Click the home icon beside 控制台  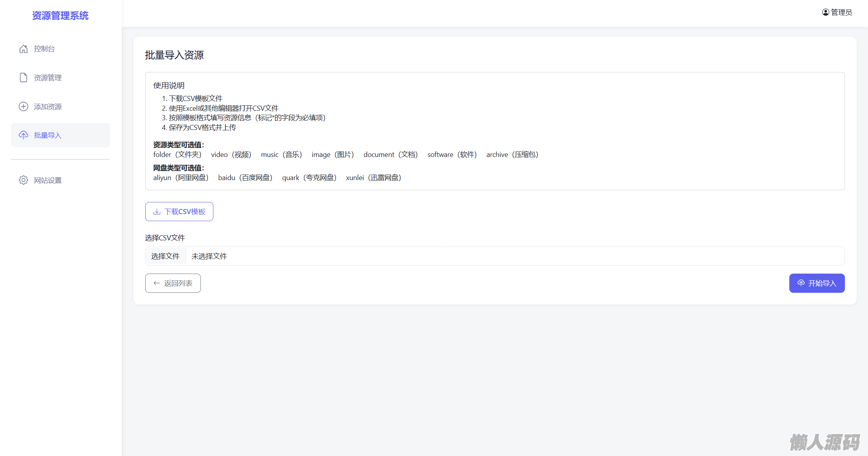click(x=23, y=49)
